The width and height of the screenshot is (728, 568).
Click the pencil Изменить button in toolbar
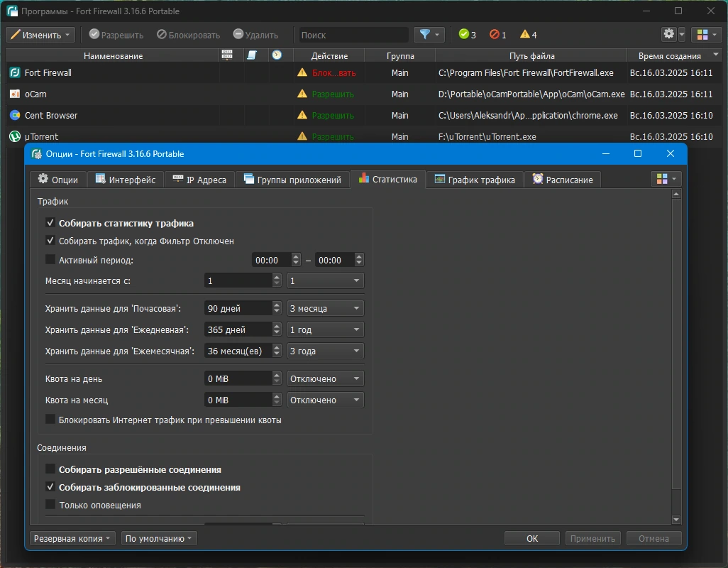click(40, 35)
